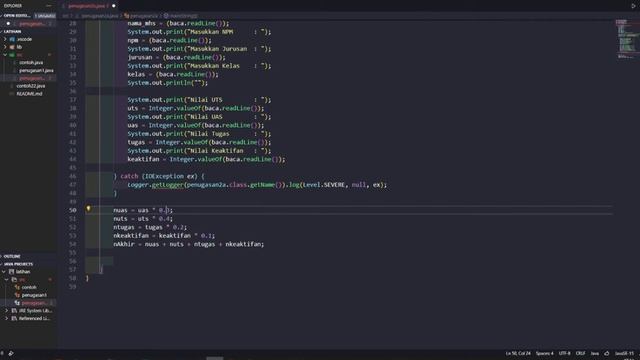Select the highlighted red file in Explorer tree

[x=29, y=78]
